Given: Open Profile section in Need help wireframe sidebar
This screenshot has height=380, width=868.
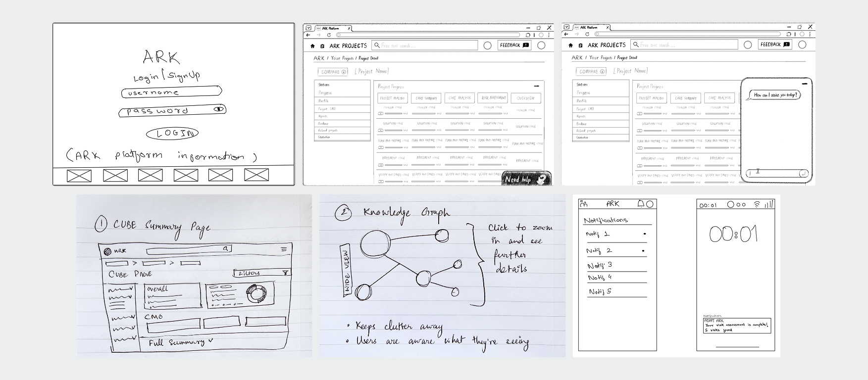Looking at the screenshot, I should (x=342, y=101).
